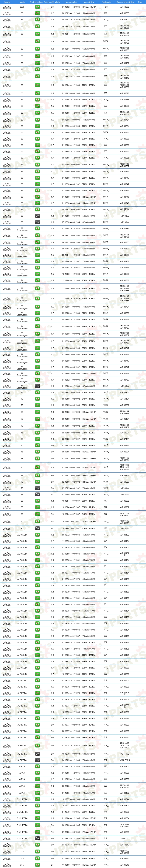Viewport: 146px width, 868px height.
Task: Click PB icon in GIULIETTA AR 11671 row
Action: (x=38, y=825)
